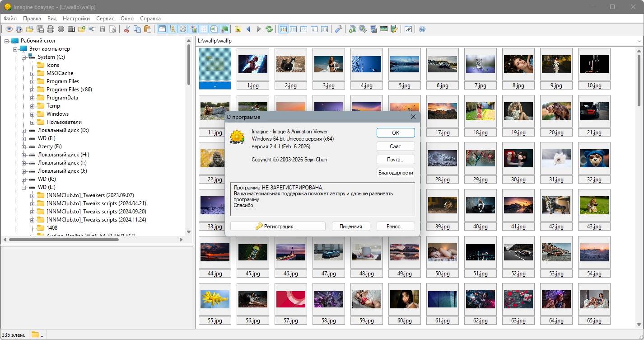Toggle the folder tree panel button

point(172,29)
